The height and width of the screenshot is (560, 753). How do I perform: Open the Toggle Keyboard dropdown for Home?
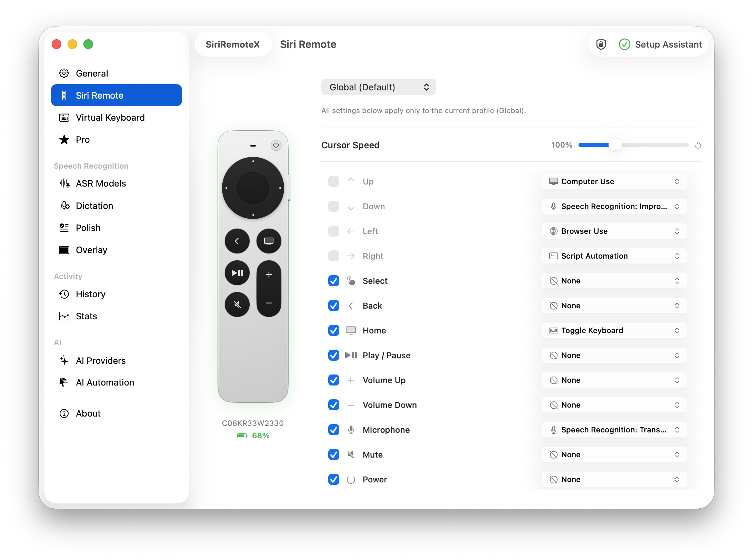pos(614,331)
